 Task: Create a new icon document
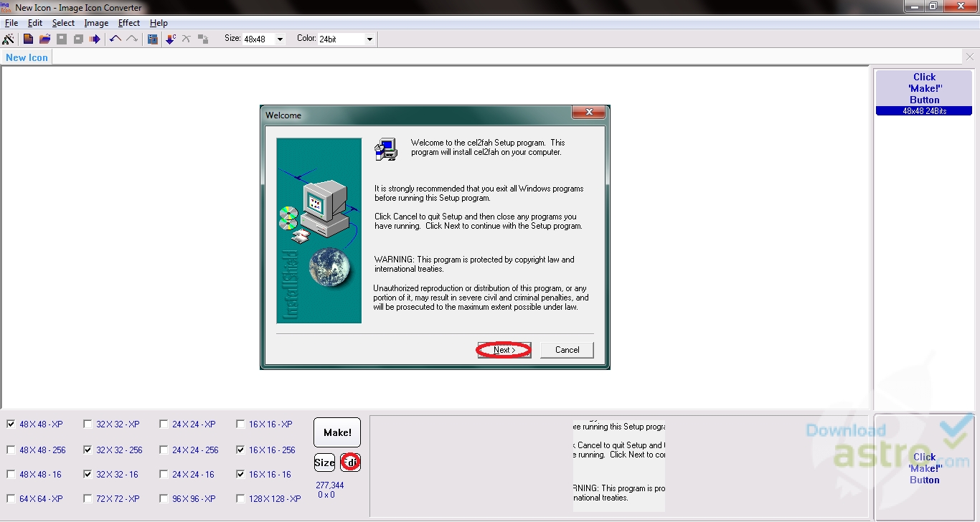[x=27, y=38]
